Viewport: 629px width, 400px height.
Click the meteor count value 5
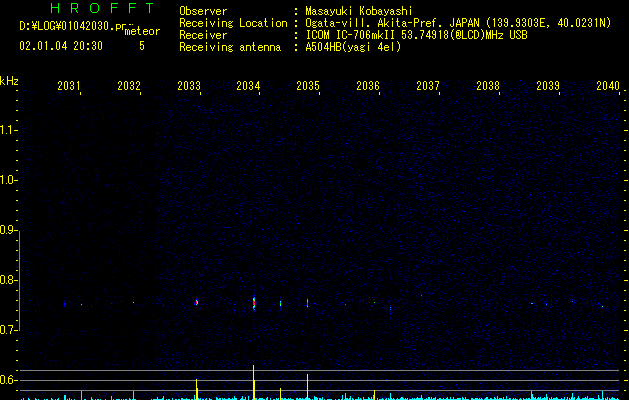(142, 46)
